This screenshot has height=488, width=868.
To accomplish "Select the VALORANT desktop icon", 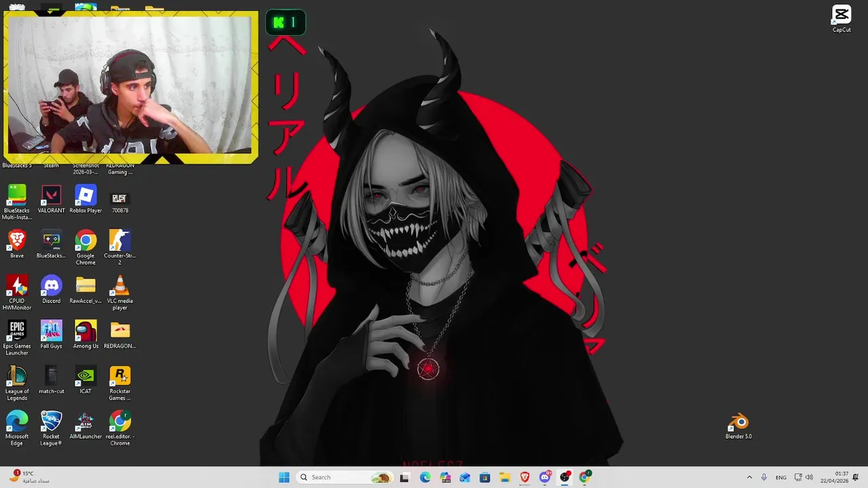I will [52, 199].
